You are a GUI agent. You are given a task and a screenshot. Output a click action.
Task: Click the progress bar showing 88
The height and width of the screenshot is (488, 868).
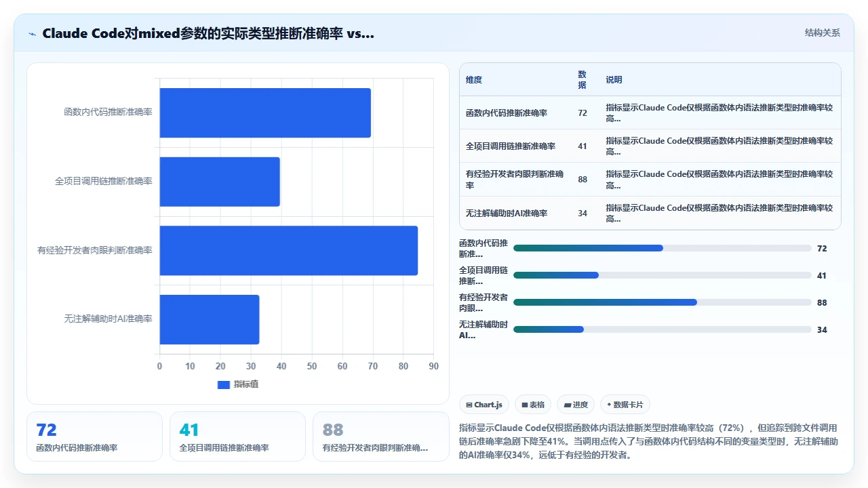click(x=662, y=302)
